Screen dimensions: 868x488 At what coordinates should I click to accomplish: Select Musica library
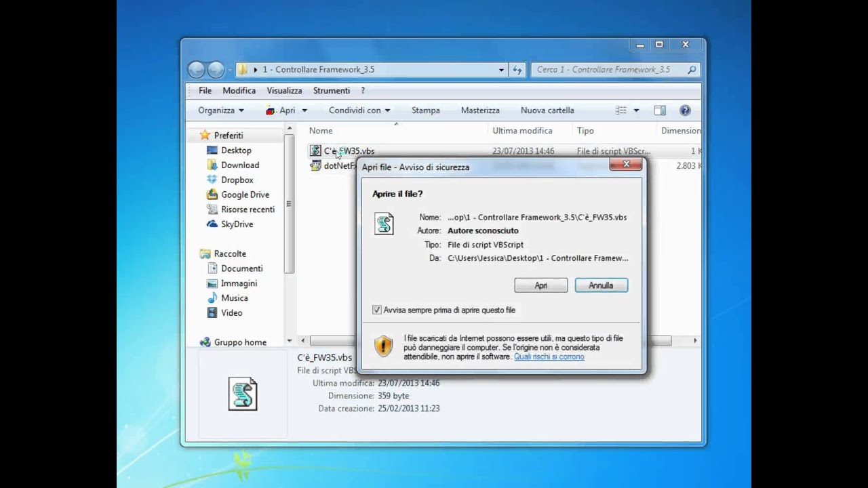(234, 298)
